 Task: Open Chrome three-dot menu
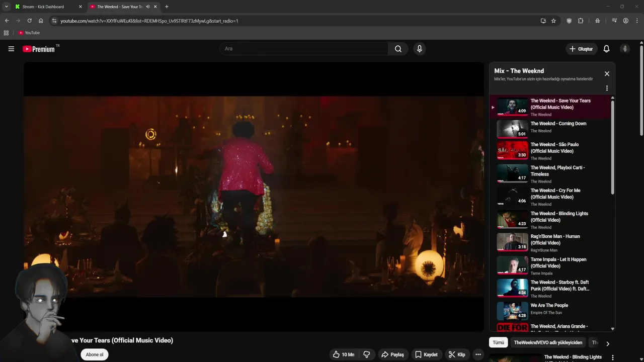pos(636,21)
